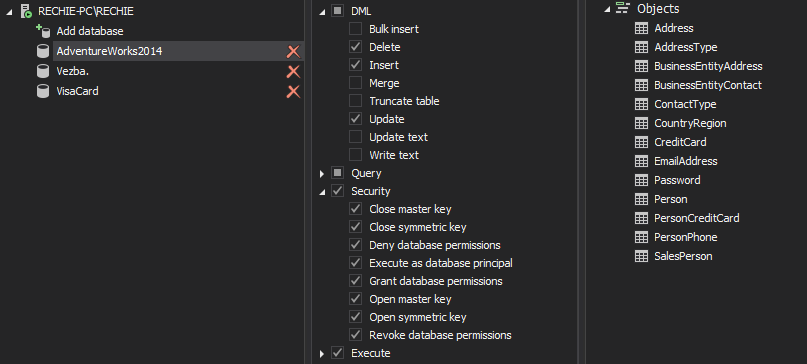The image size is (807, 364).
Task: Expand the Query operations group
Action: pos(322,174)
